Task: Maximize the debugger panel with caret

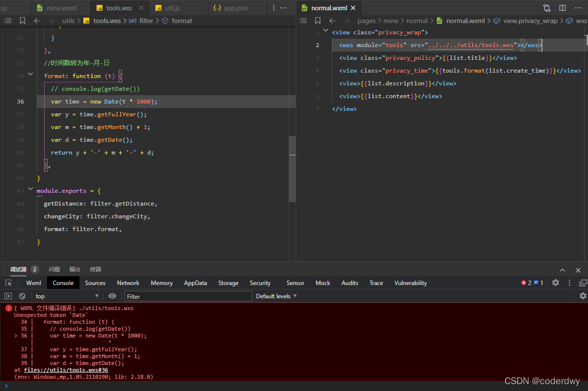Action: [x=562, y=270]
